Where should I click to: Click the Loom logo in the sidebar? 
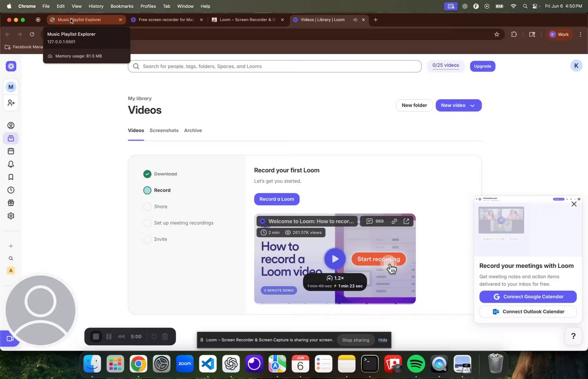[x=11, y=66]
